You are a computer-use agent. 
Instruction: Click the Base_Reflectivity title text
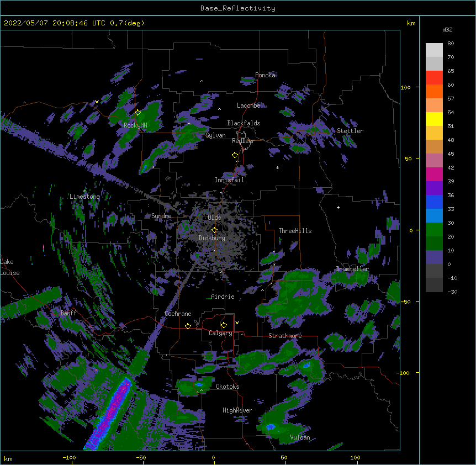coord(238,8)
